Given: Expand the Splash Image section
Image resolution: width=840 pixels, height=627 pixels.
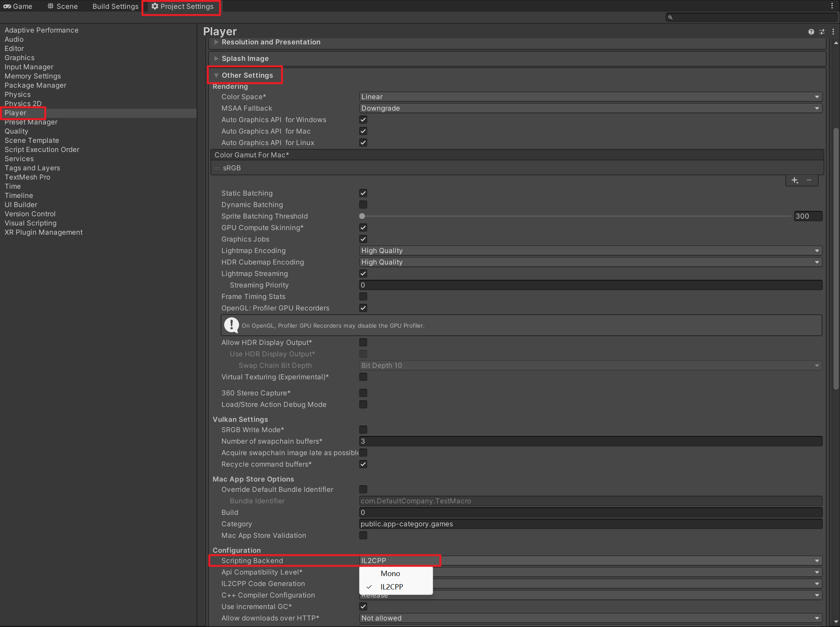Looking at the screenshot, I should click(x=245, y=59).
